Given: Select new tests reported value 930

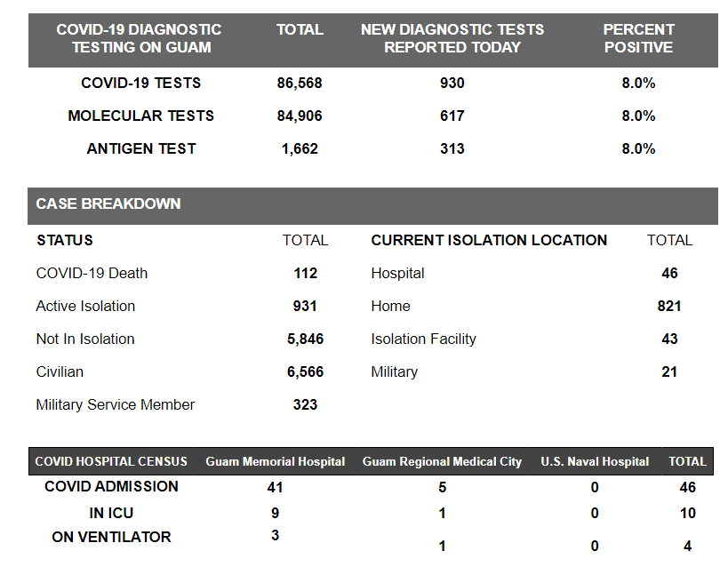Looking at the screenshot, I should click(x=452, y=83).
